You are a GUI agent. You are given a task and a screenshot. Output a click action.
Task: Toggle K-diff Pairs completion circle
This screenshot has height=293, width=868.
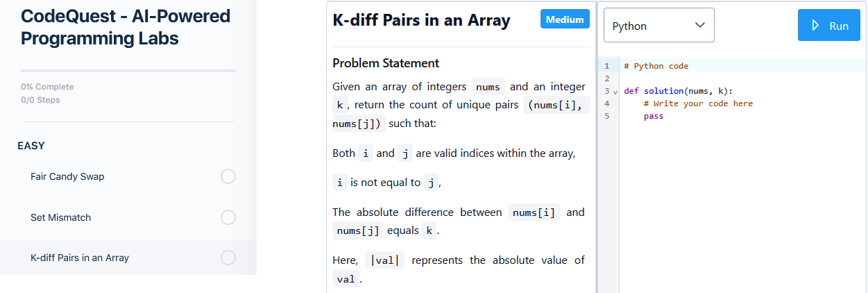click(x=228, y=258)
